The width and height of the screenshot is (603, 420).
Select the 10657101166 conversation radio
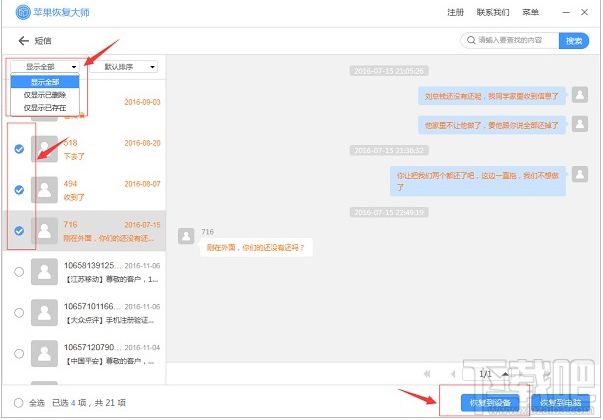point(19,313)
